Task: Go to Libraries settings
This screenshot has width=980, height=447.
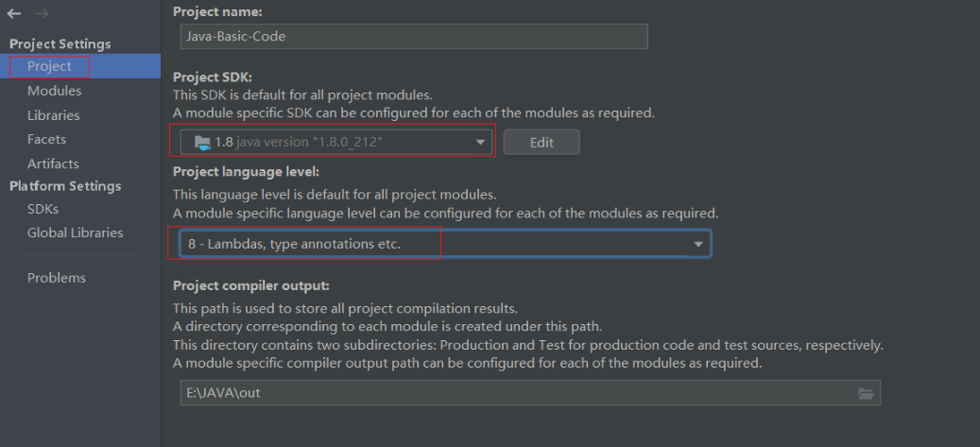Action: [53, 115]
